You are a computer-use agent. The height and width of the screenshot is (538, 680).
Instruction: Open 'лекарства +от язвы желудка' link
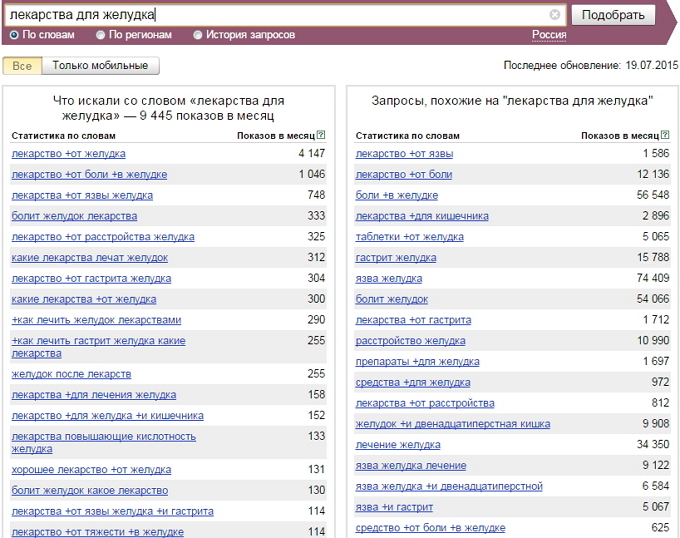click(82, 195)
